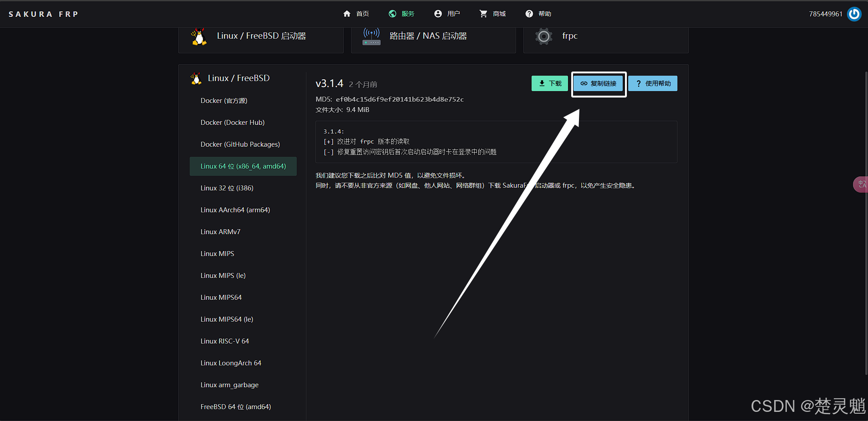The height and width of the screenshot is (421, 868).
Task: Open the 商城 shop menu
Action: (493, 14)
